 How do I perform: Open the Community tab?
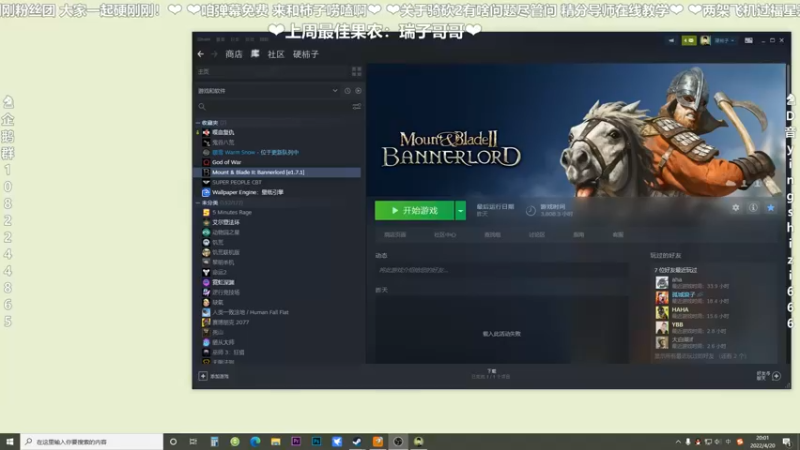[x=276, y=54]
